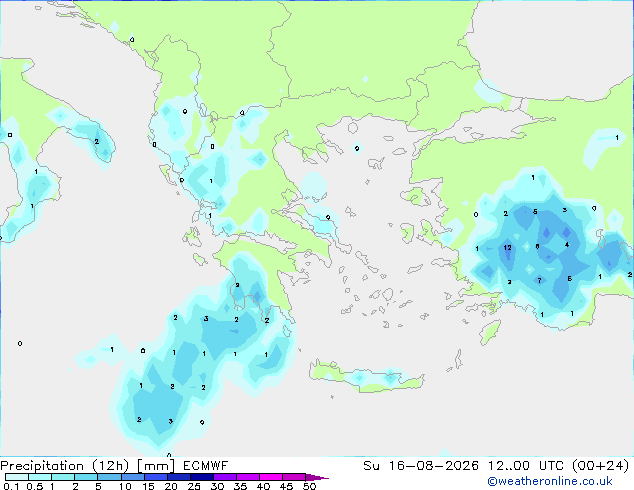
Task: Select the "[mm]" unit label
Action: coord(156,466)
